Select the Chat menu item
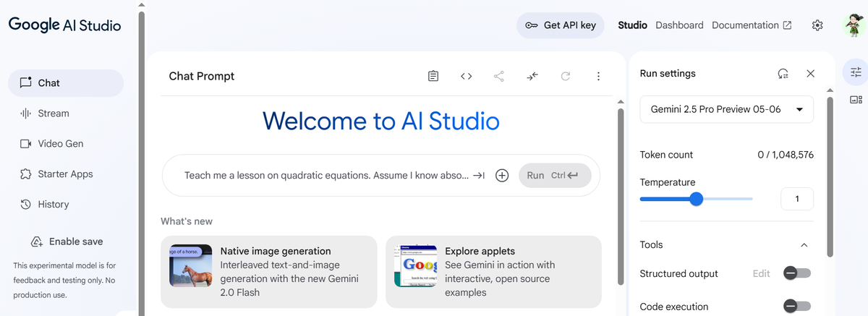868x316 pixels. tap(66, 82)
